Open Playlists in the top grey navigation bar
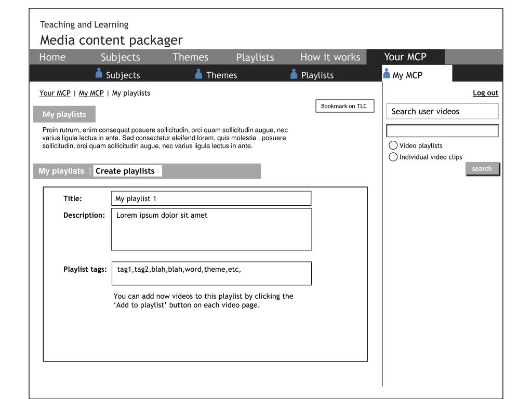 (255, 57)
